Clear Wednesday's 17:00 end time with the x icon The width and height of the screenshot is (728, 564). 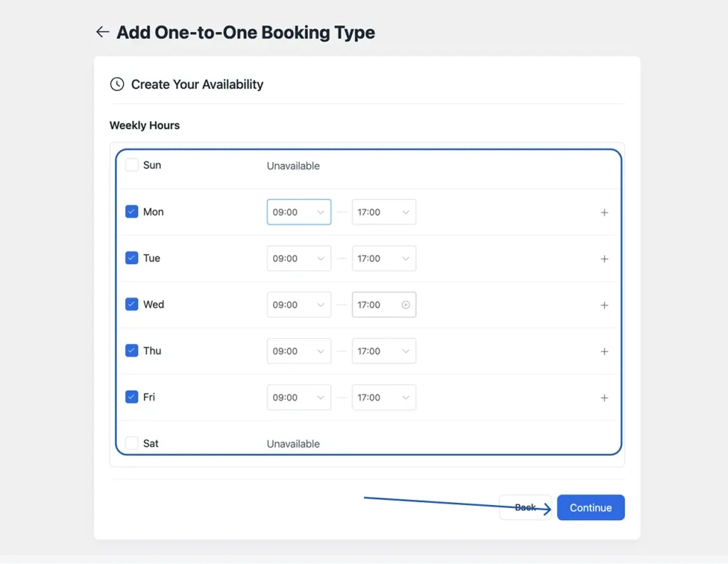click(x=406, y=304)
